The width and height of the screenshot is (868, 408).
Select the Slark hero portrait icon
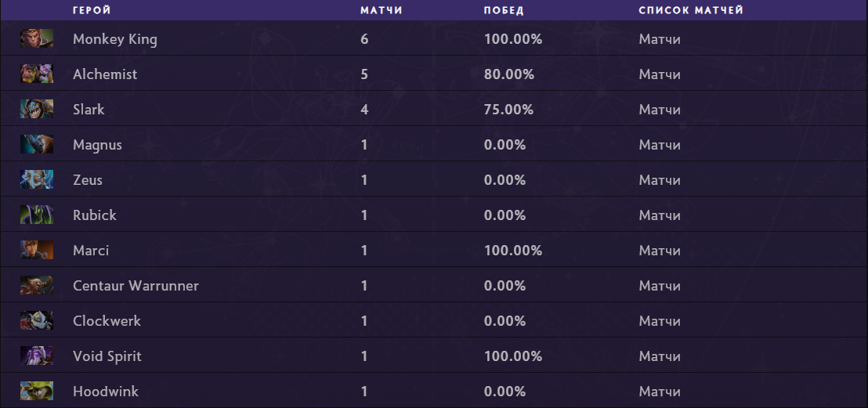tap(37, 110)
